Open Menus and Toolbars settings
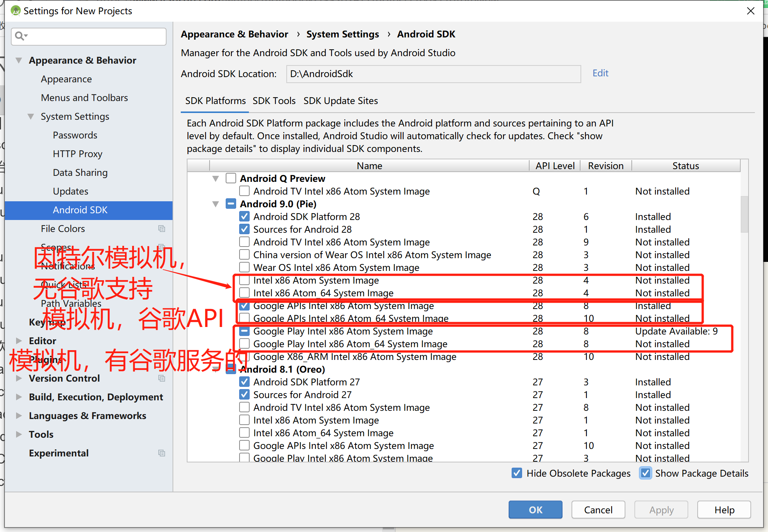This screenshot has width=768, height=532. click(x=84, y=98)
